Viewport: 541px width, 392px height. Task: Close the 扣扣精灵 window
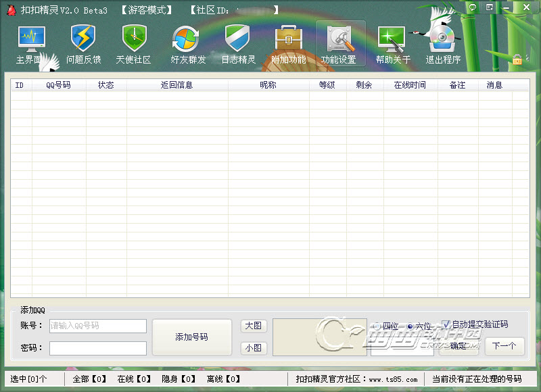[527, 7]
